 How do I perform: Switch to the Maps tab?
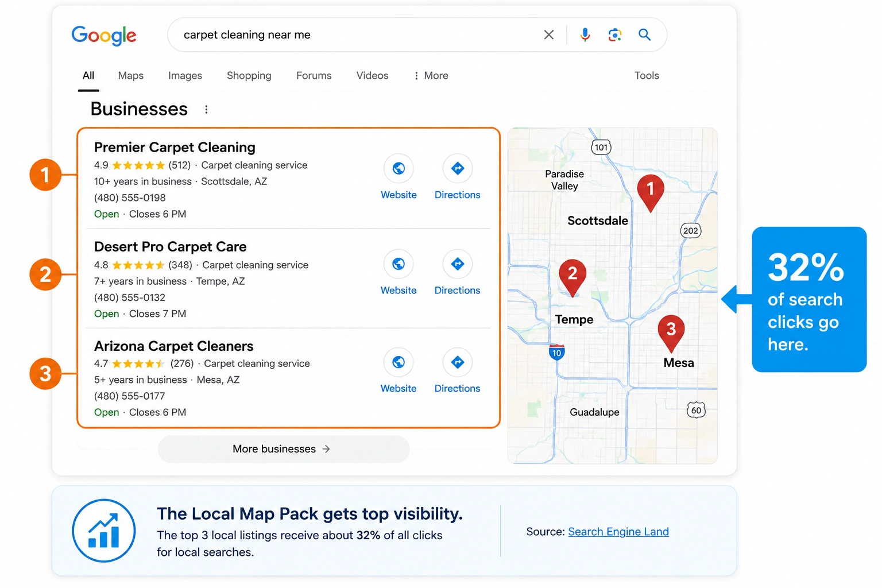click(131, 76)
